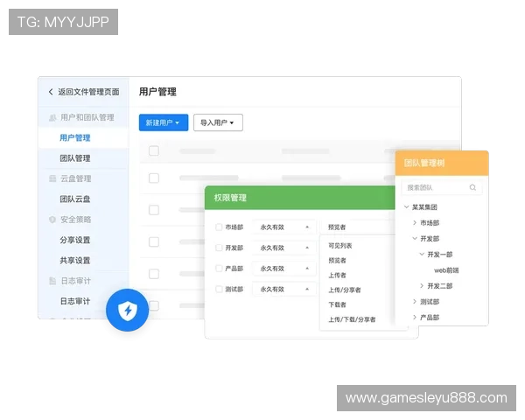Expand the 产品部 node in team tree
525x420 pixels.
pyautogui.click(x=415, y=317)
